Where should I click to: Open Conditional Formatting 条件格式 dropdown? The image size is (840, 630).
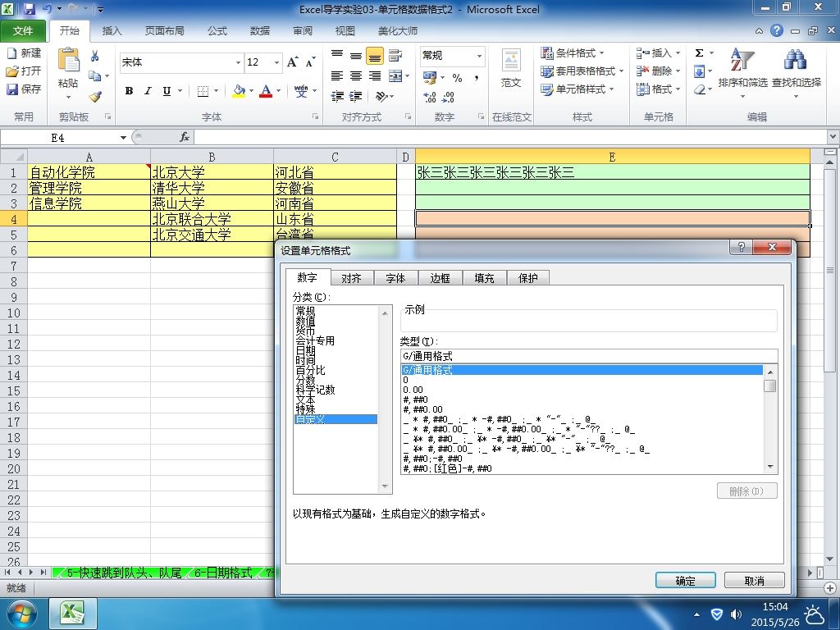click(x=572, y=53)
